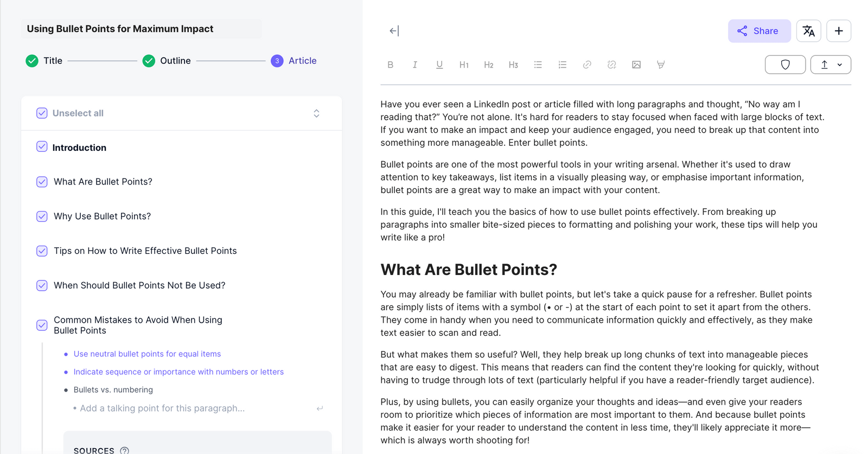This screenshot has height=454, width=868.
Task: Insert a numbered list
Action: pos(562,65)
